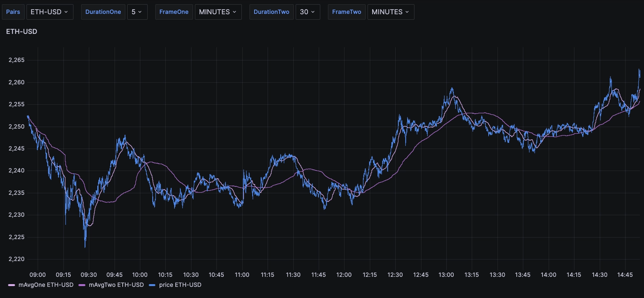
Task: Click the 10:15 time axis label
Action: click(165, 275)
